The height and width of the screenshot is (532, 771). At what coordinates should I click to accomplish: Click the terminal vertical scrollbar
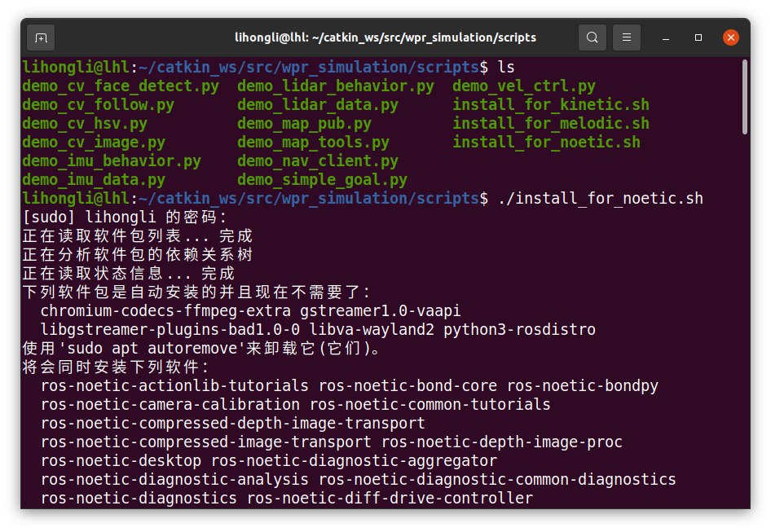click(x=744, y=97)
